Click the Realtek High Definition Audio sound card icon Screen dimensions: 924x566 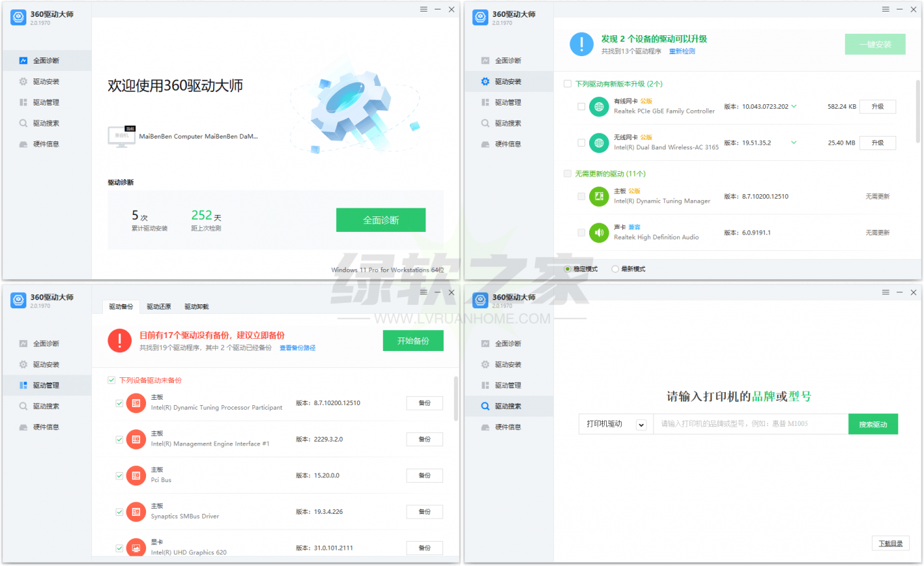pyautogui.click(x=599, y=233)
